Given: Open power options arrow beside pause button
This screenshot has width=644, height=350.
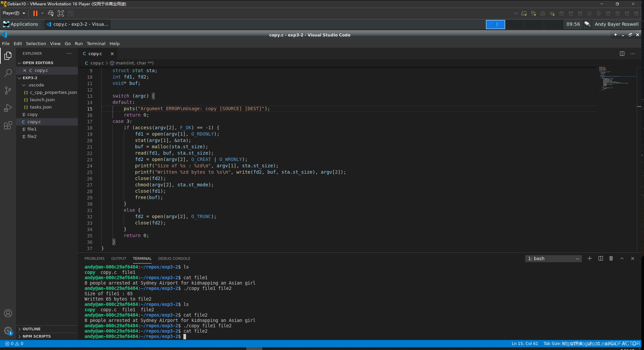Looking at the screenshot, I should pyautogui.click(x=42, y=13).
